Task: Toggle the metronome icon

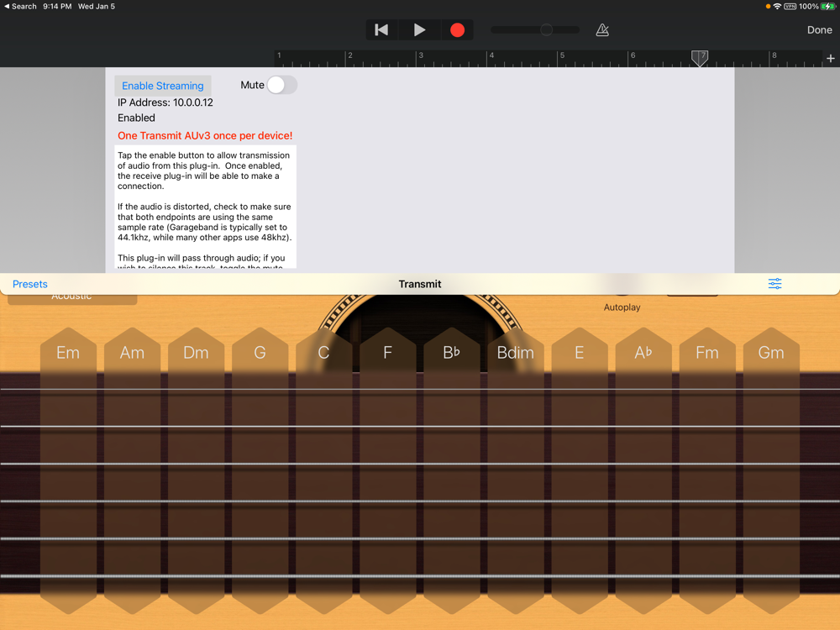Action: (602, 30)
